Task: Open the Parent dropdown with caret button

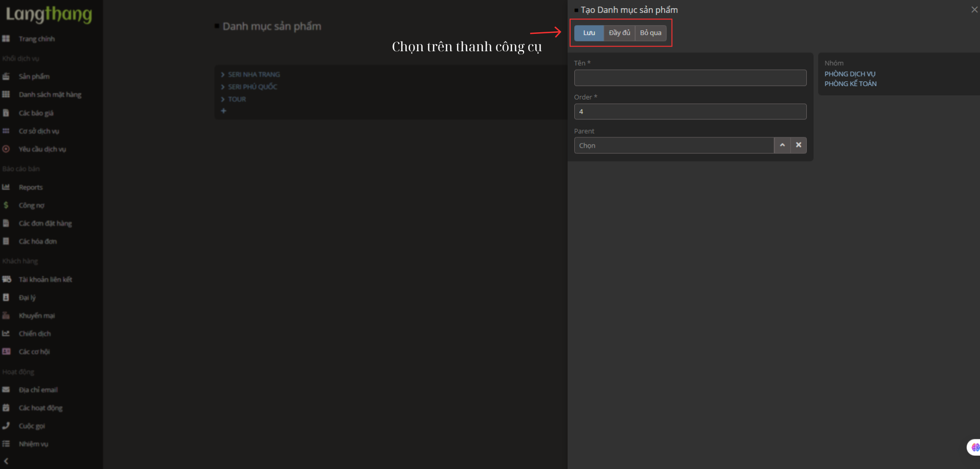Action: (x=782, y=145)
